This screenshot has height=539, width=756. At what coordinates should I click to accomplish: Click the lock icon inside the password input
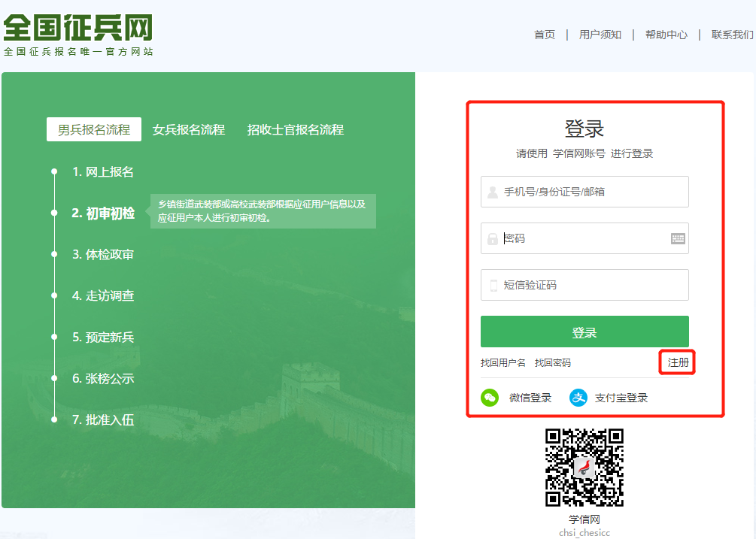point(492,238)
